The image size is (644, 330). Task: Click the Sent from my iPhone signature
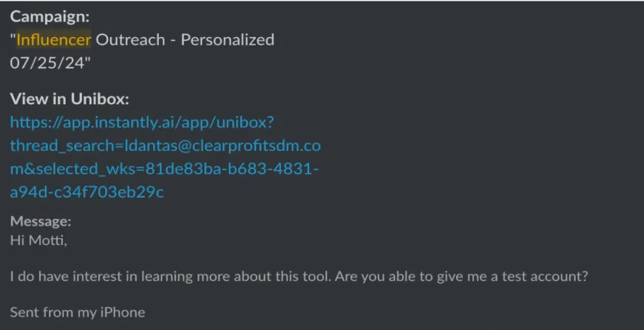78,312
